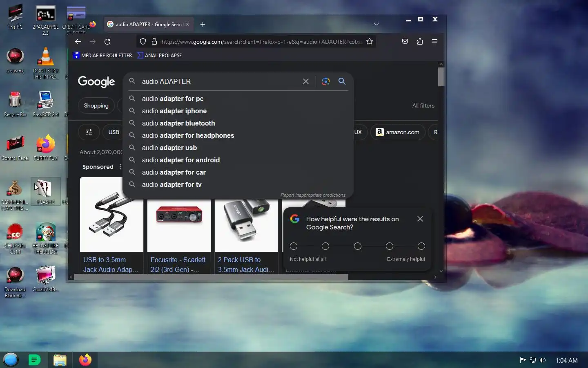The height and width of the screenshot is (368, 588).
Task: Search by image using the Google Lens icon
Action: 325,81
